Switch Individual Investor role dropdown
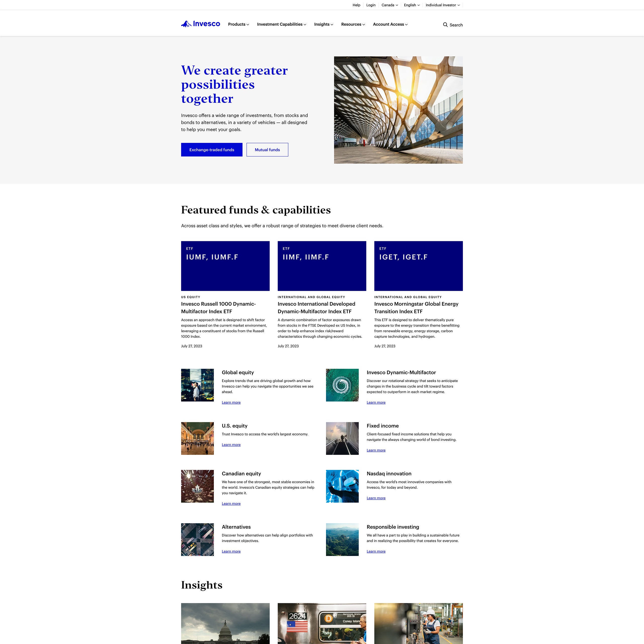Image resolution: width=644 pixels, height=644 pixels. point(442,5)
